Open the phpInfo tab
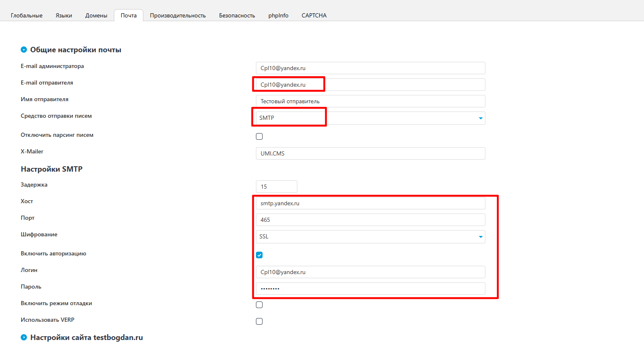 pos(278,15)
